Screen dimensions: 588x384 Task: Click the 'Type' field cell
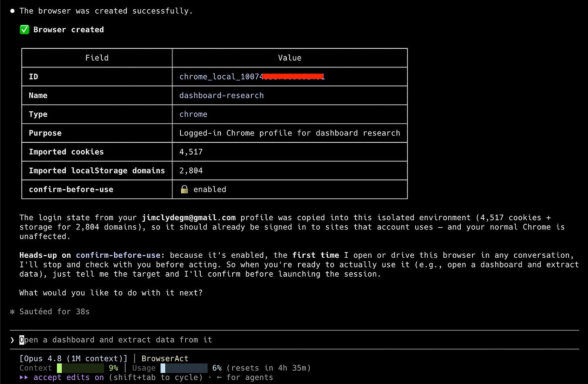(x=97, y=114)
